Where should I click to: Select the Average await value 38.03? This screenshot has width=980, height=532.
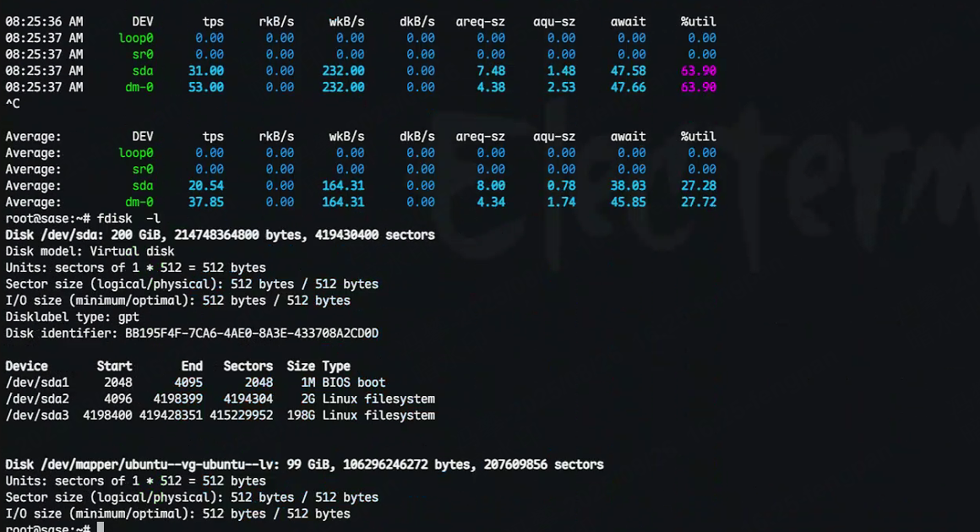(628, 186)
